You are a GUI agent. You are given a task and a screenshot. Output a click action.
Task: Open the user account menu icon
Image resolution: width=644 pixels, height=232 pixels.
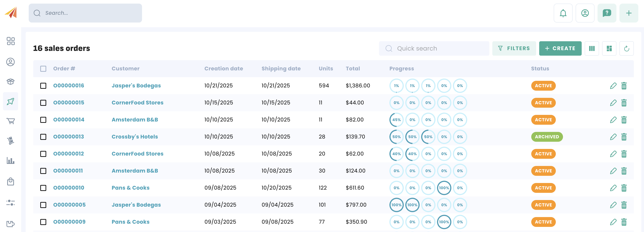tap(585, 13)
